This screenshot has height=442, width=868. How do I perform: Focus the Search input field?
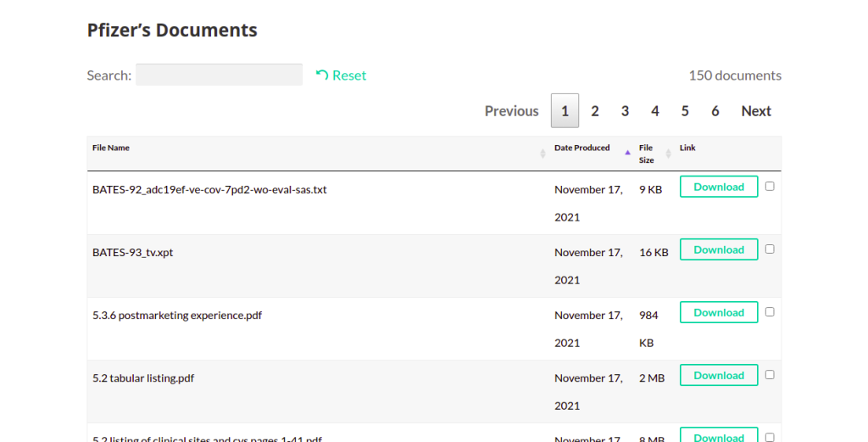point(220,75)
